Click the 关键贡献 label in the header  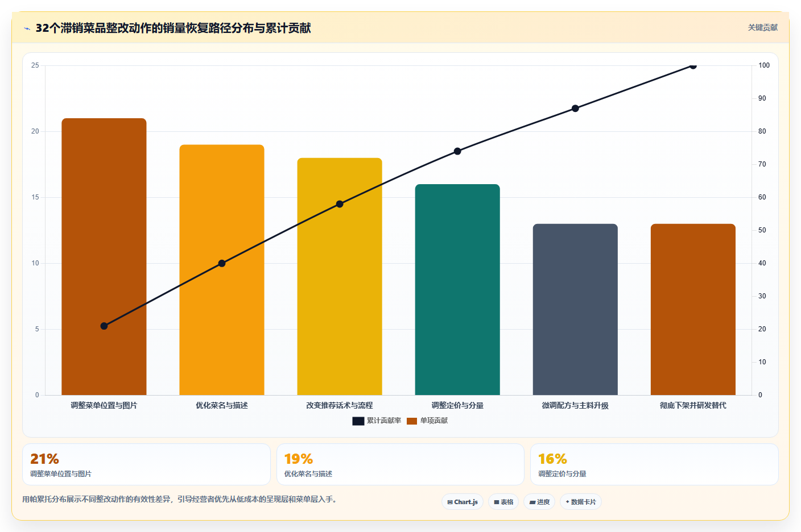click(762, 28)
